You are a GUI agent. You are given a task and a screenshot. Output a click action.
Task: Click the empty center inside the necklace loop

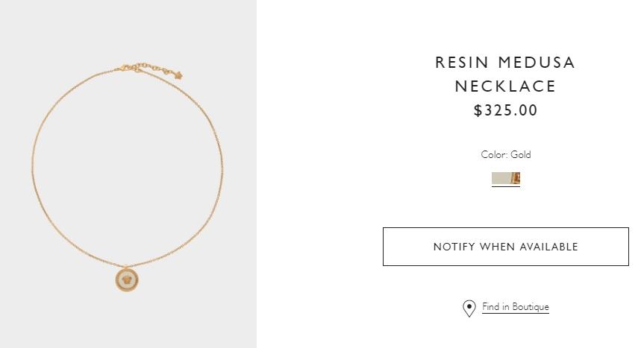[x=128, y=164]
